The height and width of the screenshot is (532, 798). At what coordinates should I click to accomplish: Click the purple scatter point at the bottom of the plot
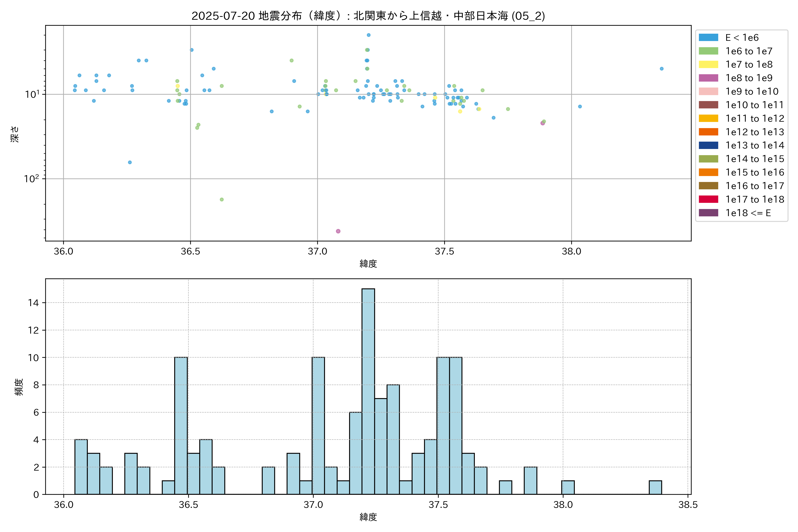click(338, 231)
